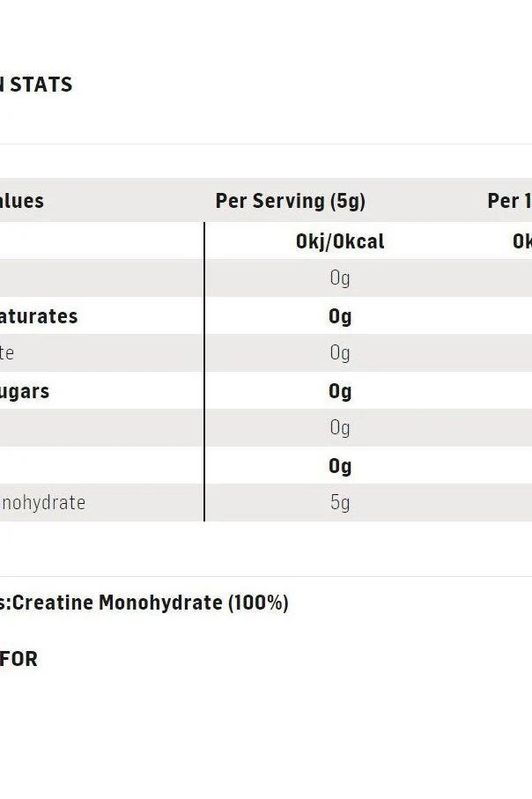
Task: Select the Per Serving (5g) column header
Action: [291, 201]
